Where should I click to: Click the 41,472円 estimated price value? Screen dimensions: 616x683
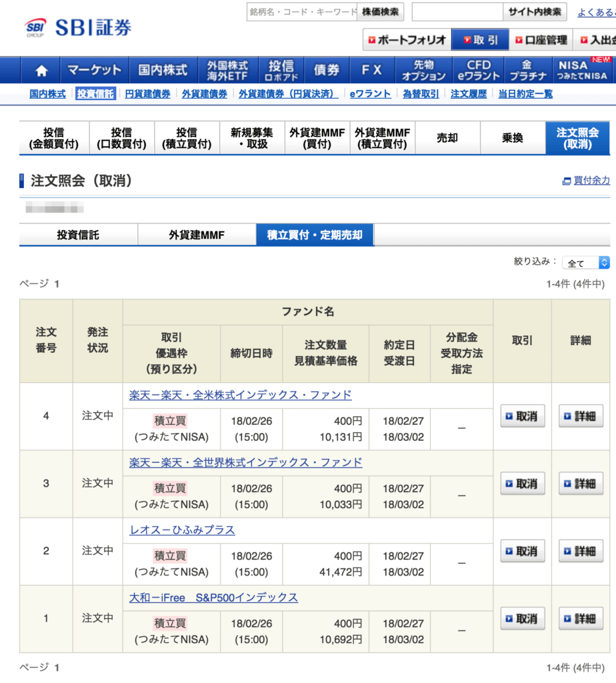click(x=341, y=572)
